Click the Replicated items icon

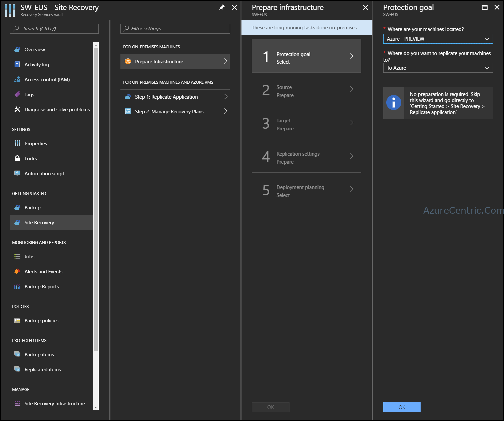pos(17,369)
